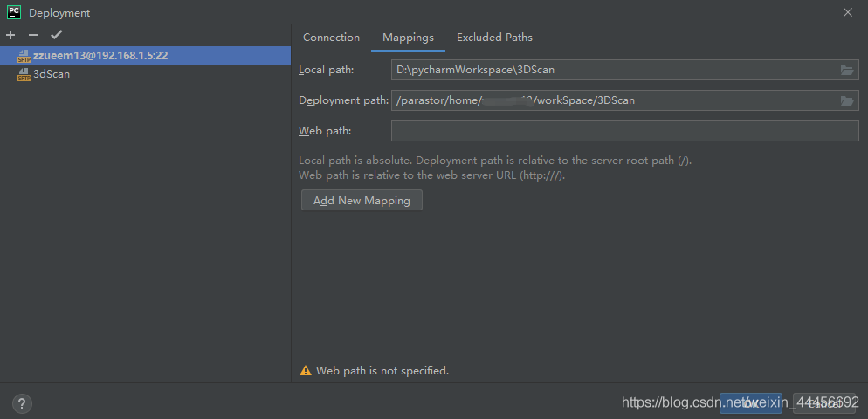The height and width of the screenshot is (419, 868).
Task: Click the 'Web path is not specified.' text
Action: click(382, 371)
